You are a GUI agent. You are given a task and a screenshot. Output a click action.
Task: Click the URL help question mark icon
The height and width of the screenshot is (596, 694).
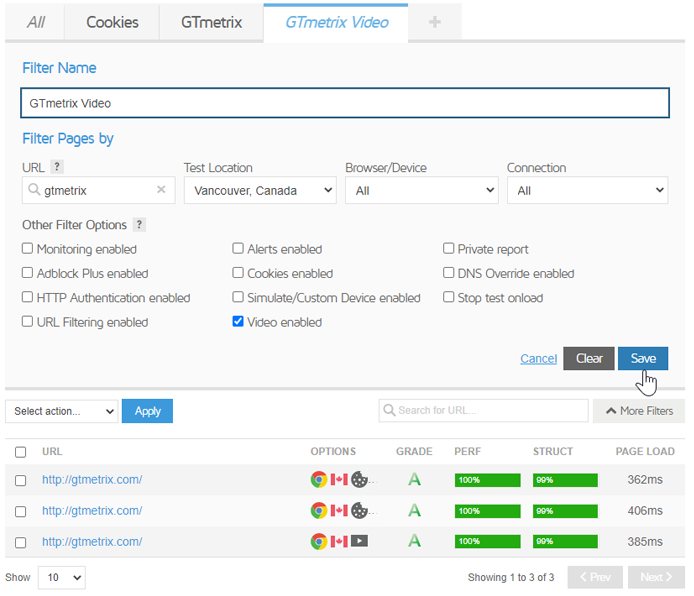57,167
